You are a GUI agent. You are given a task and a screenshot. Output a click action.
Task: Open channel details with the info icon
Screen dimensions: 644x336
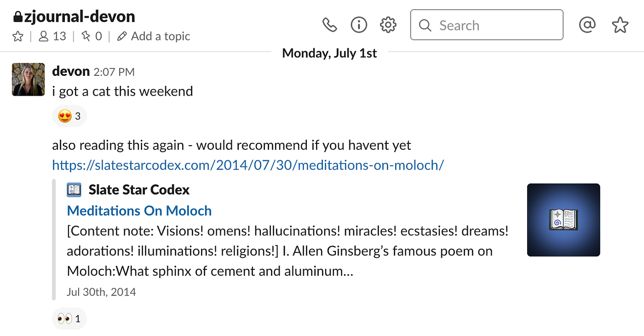[359, 24]
